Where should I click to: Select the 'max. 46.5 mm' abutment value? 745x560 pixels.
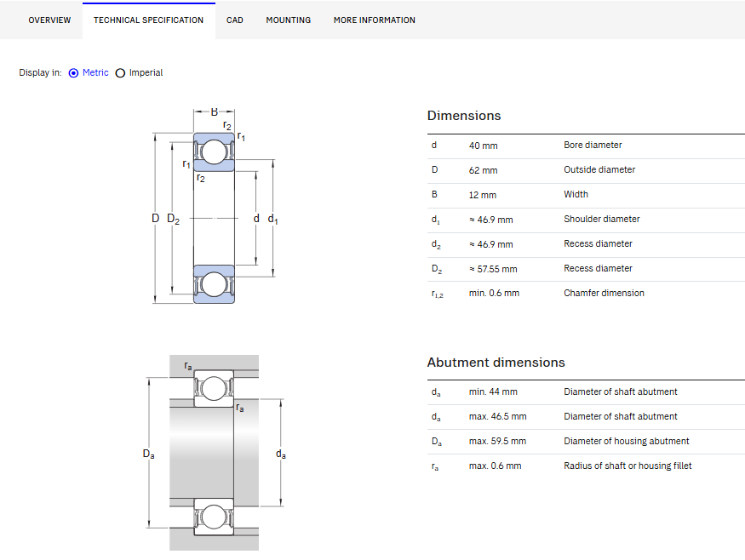tap(497, 416)
